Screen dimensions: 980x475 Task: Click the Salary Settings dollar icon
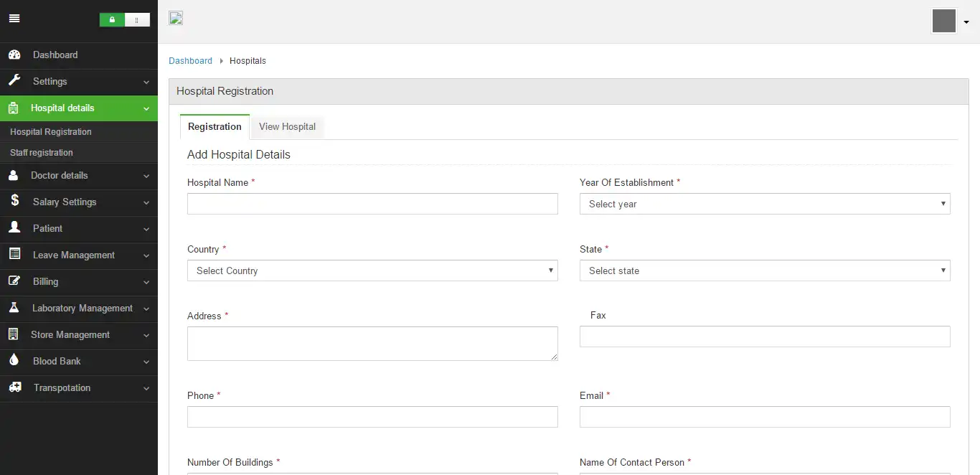14,202
